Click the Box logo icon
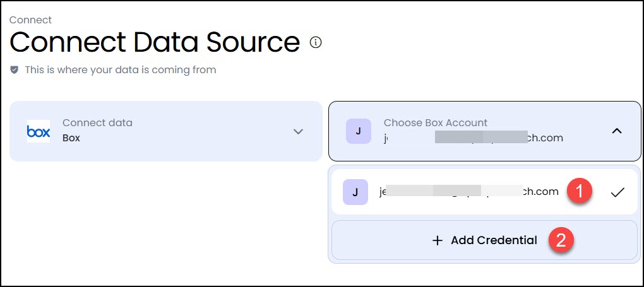This screenshot has height=287, width=644. point(38,131)
